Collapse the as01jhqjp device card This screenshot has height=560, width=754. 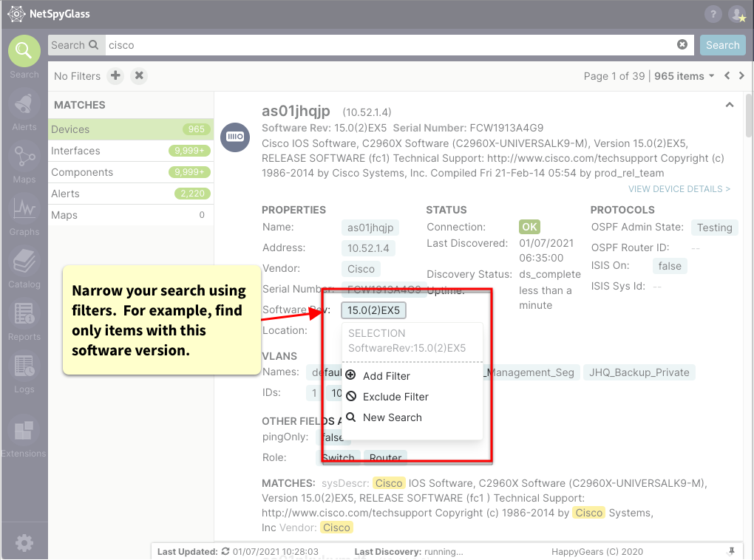(730, 105)
